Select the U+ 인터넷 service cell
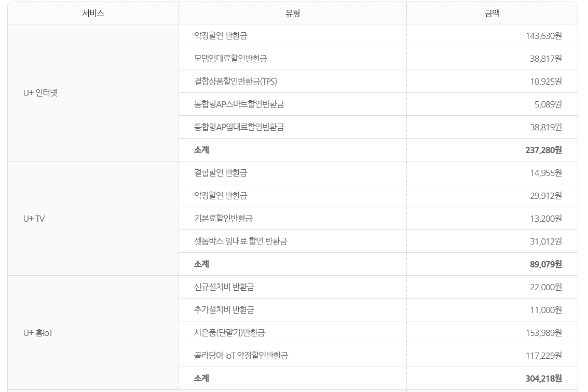Viewport: 588px width, 392px height. 93,93
